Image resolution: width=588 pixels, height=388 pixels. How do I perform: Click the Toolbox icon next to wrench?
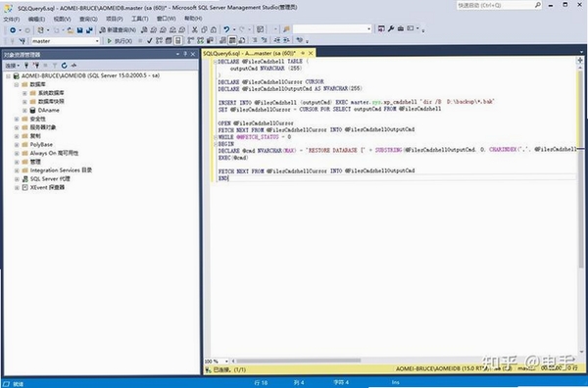(401, 28)
